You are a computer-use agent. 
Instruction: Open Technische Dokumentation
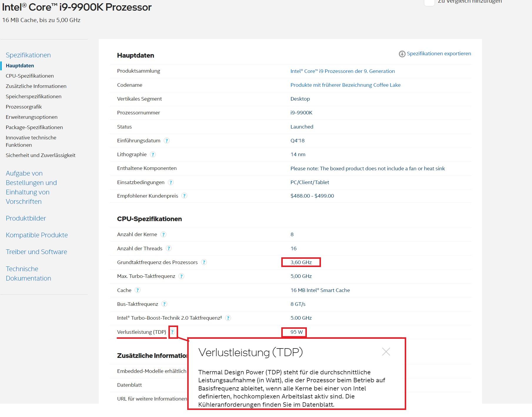click(29, 273)
